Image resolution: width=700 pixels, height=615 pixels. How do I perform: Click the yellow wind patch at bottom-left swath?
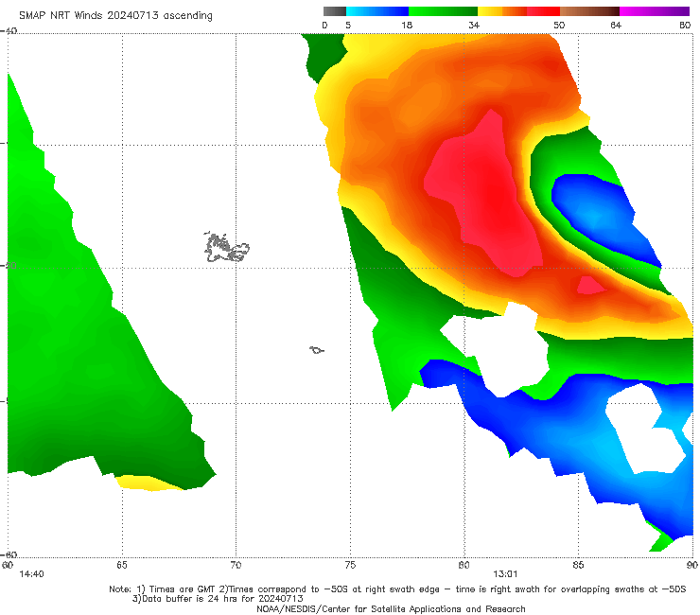click(x=148, y=483)
